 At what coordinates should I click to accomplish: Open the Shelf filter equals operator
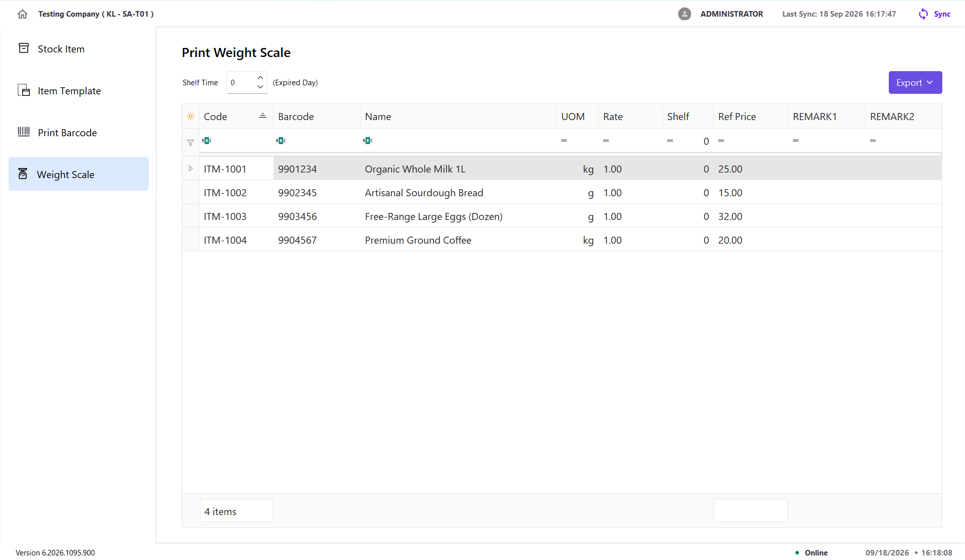(x=670, y=141)
